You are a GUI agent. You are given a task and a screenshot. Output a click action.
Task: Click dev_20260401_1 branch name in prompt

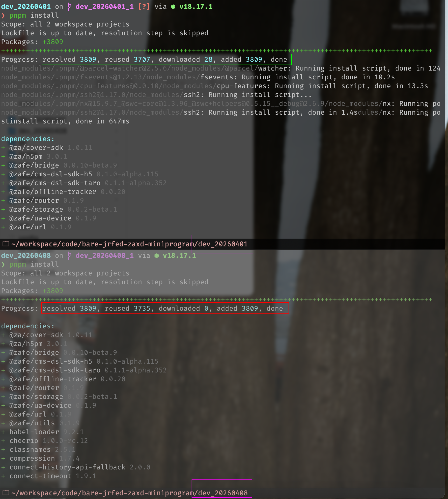(x=105, y=7)
